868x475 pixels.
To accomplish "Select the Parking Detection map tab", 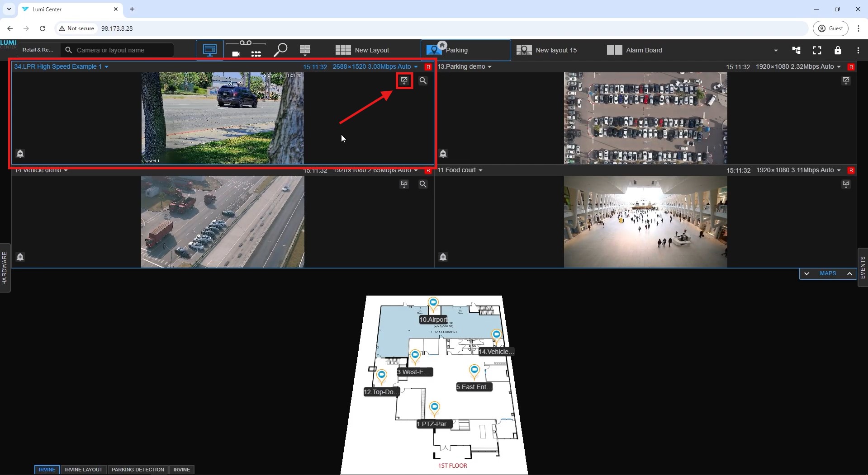I will (x=138, y=470).
